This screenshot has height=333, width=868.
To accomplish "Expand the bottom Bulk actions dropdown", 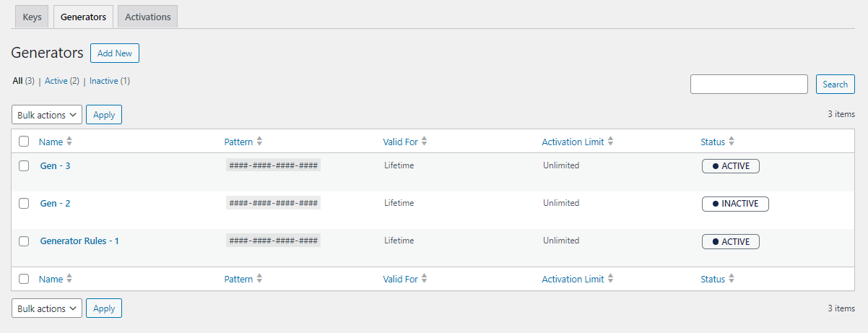I will (47, 308).
